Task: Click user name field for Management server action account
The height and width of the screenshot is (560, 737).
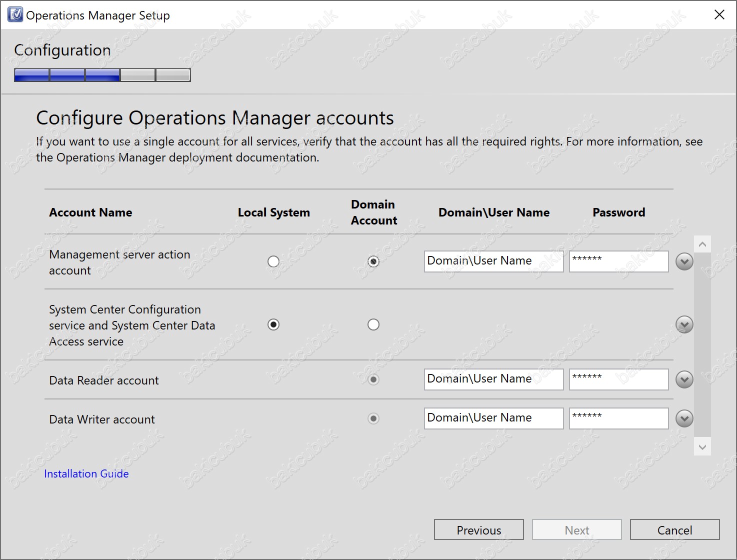Action: point(494,261)
